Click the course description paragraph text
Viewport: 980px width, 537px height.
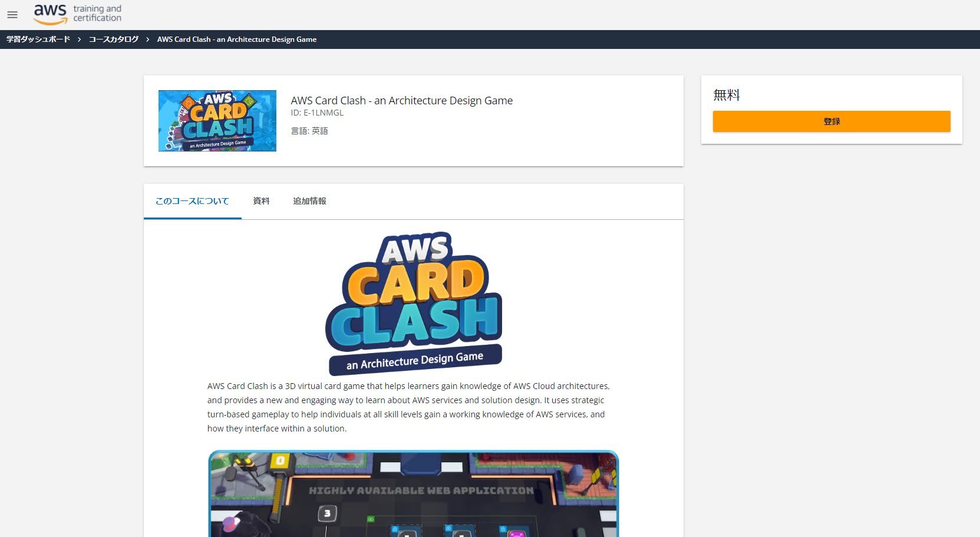pyautogui.click(x=408, y=407)
